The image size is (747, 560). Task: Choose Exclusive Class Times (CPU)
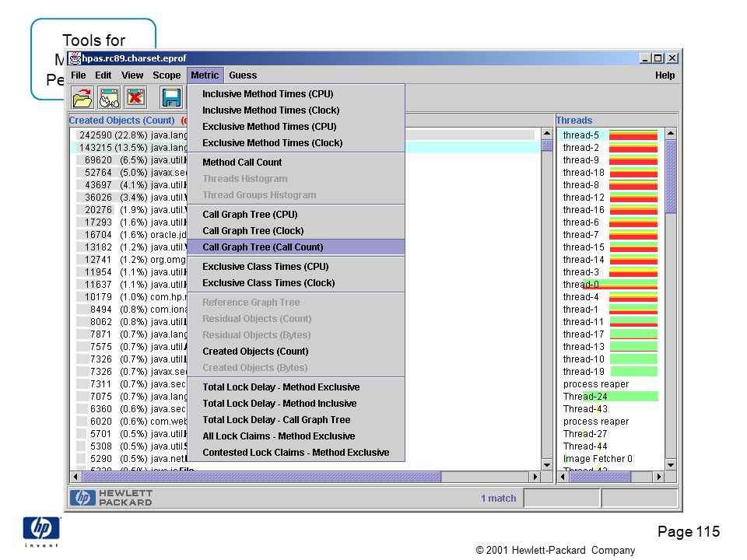[296, 267]
